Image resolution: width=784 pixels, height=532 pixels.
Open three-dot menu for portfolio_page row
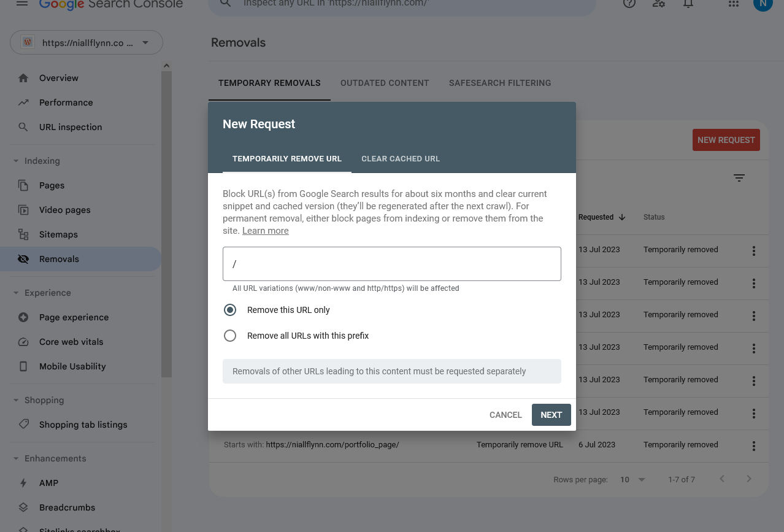(x=753, y=446)
